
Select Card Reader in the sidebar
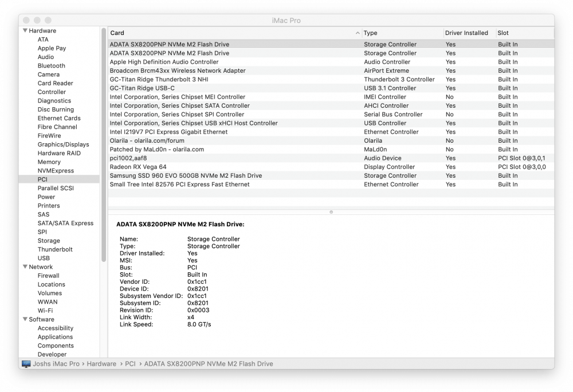(55, 83)
